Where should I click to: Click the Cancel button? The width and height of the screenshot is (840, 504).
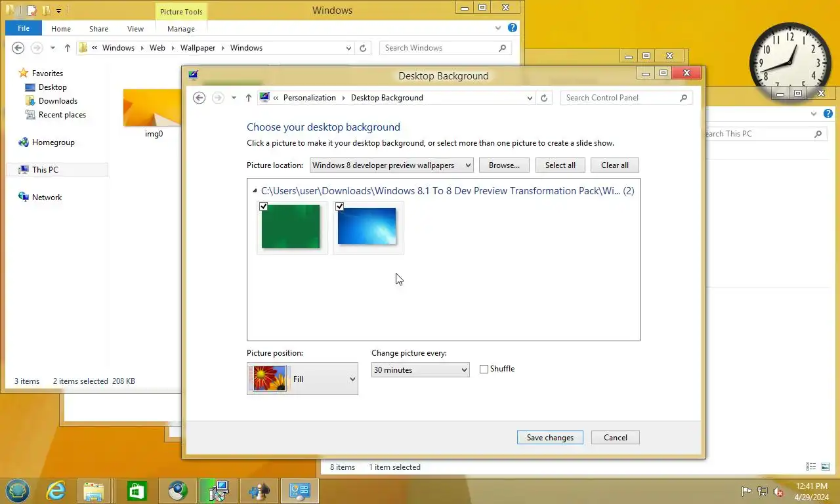coord(616,438)
